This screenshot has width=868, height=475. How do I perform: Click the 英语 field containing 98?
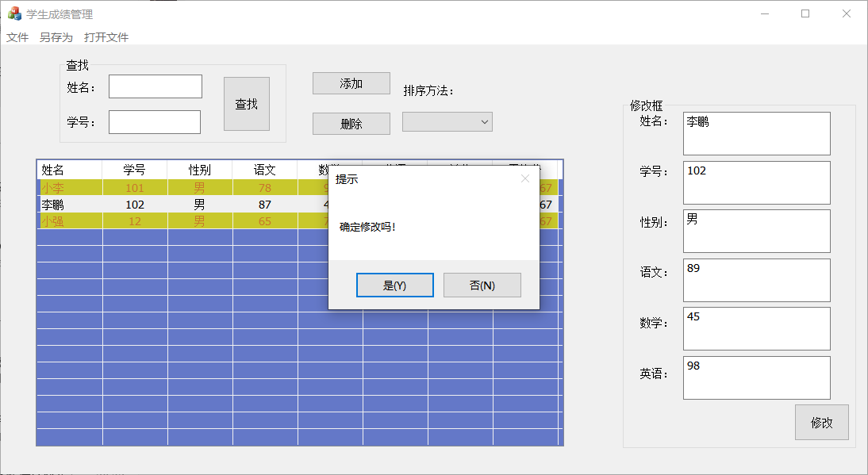757,377
